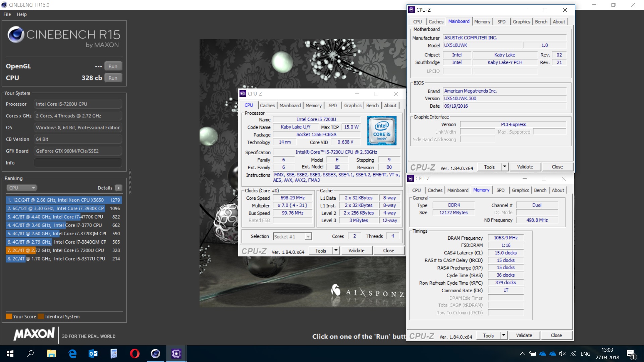Click the ranking Details arrow button
The height and width of the screenshot is (362, 644).
click(x=118, y=188)
